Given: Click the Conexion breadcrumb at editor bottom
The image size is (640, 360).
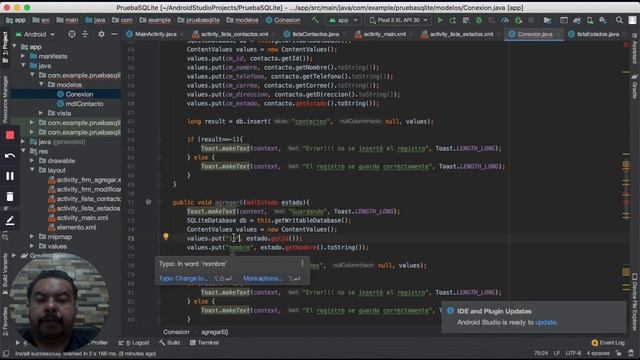Looking at the screenshot, I should coord(176,332).
